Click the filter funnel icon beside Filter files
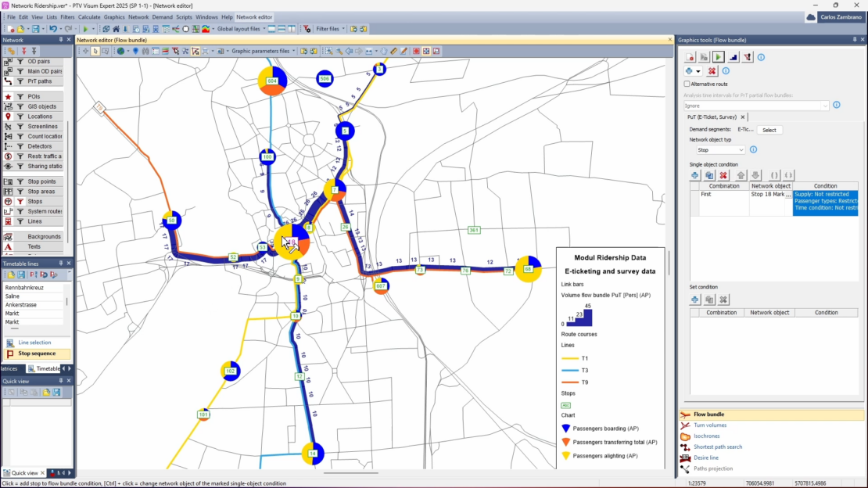 click(307, 29)
